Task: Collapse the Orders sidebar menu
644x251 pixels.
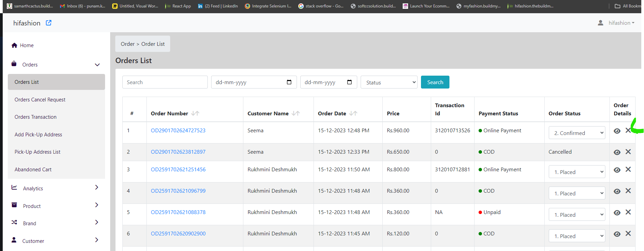Action: point(97,65)
